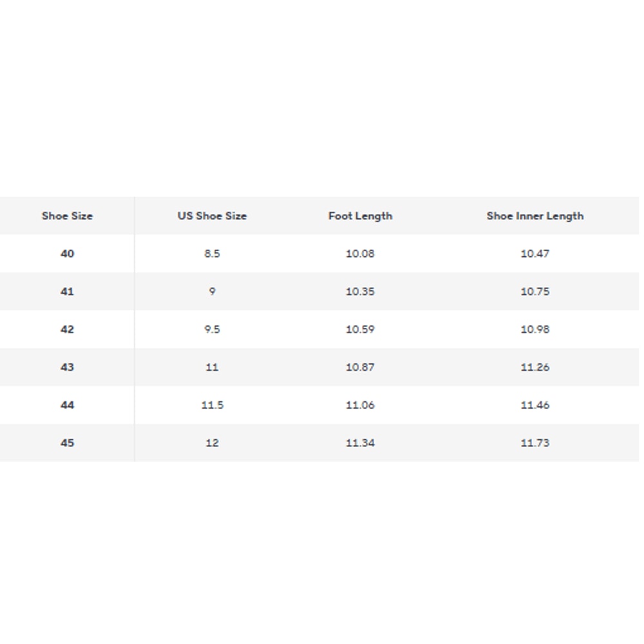Click the inner length 10.47 value
Image resolution: width=644 pixels, height=644 pixels.
point(535,254)
